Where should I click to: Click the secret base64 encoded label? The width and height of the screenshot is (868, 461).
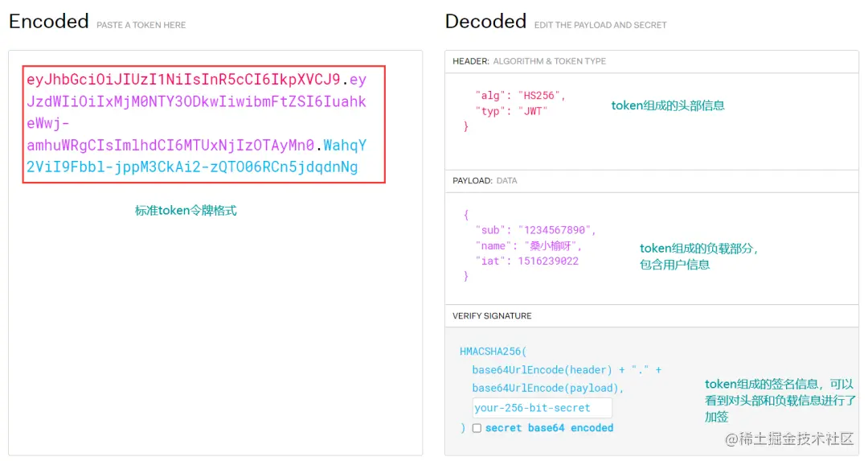coord(549,428)
